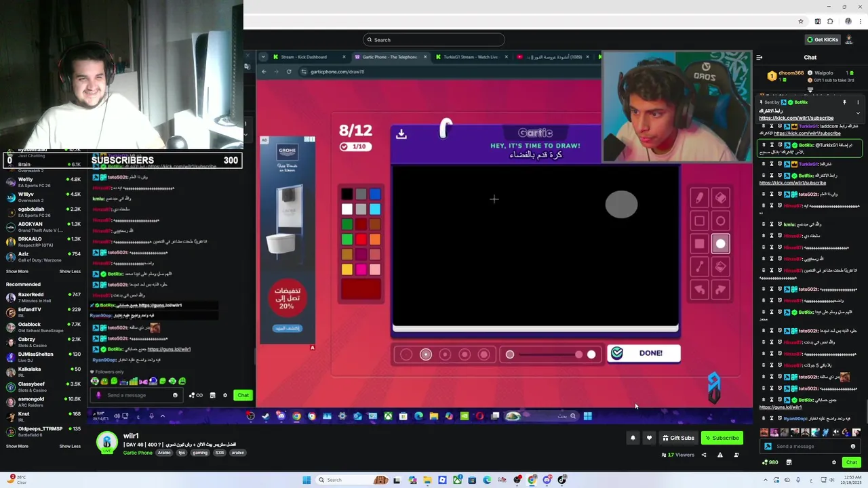
Task: Select the black color swatch
Action: coord(347,195)
